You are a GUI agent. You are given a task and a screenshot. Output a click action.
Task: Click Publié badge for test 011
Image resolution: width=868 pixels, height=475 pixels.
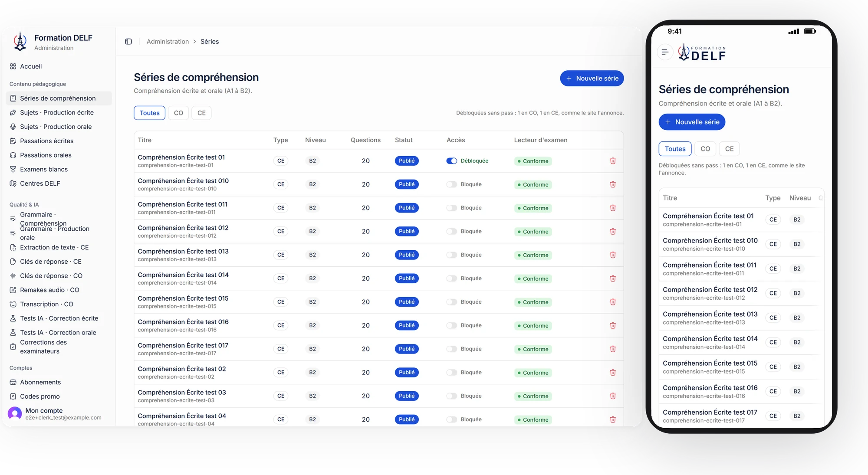pyautogui.click(x=407, y=208)
